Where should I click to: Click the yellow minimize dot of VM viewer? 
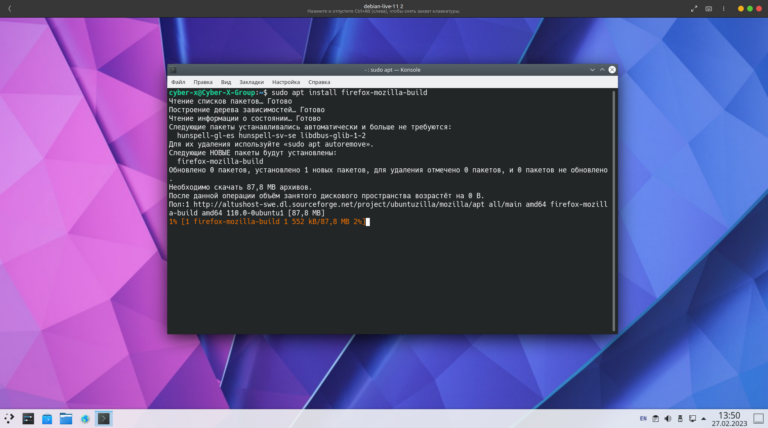(x=741, y=8)
